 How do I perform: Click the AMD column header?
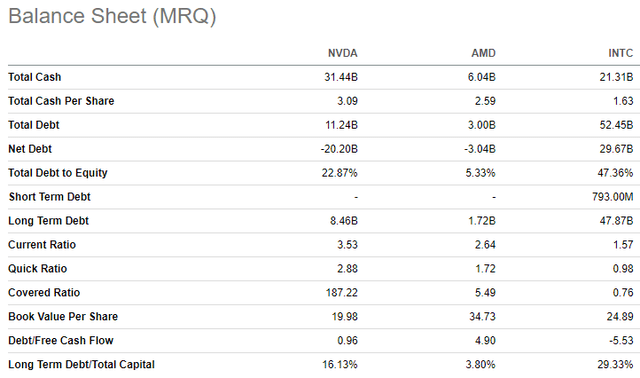coord(483,53)
